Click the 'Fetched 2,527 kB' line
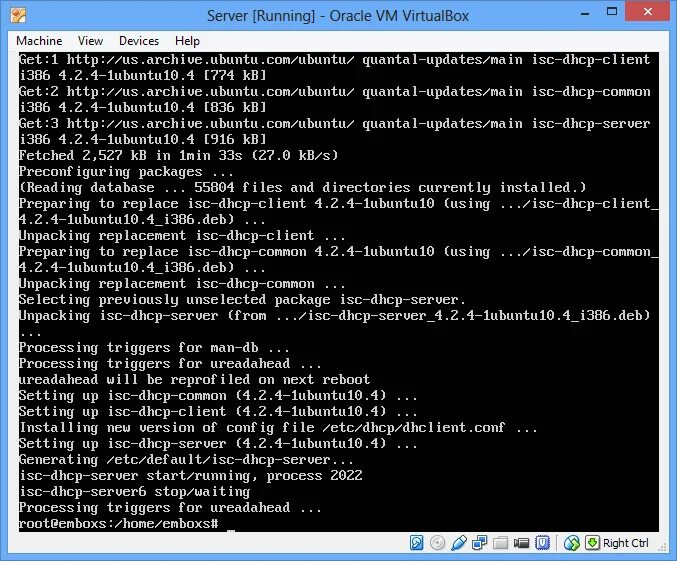This screenshot has width=677, height=561. pos(178,155)
